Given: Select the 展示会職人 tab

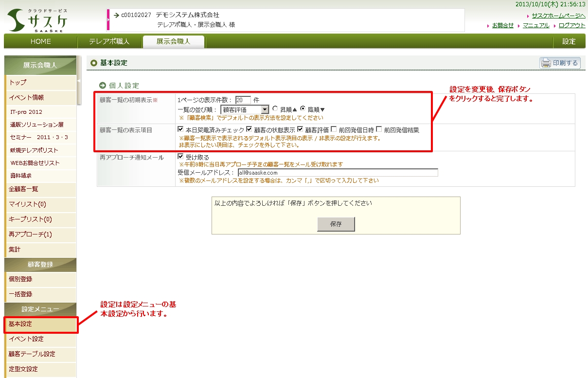Looking at the screenshot, I should coord(174,41).
